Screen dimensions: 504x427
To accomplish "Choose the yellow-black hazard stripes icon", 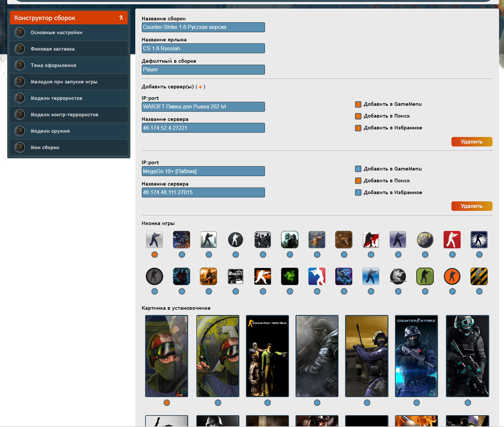I will (479, 276).
